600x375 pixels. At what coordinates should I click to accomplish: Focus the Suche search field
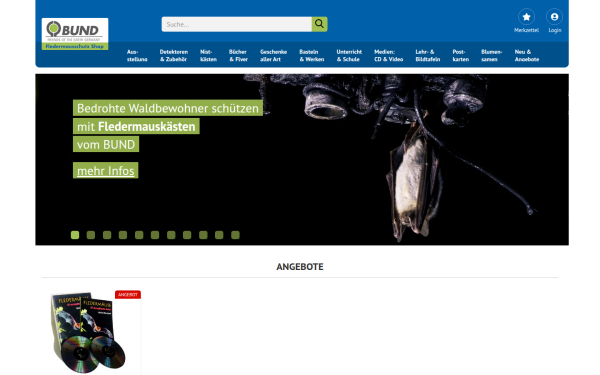click(x=237, y=24)
